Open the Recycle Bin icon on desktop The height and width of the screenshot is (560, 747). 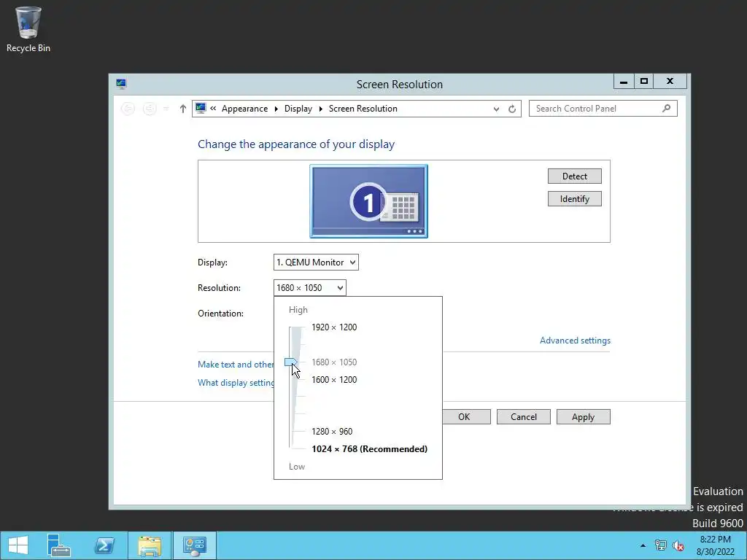(x=28, y=29)
